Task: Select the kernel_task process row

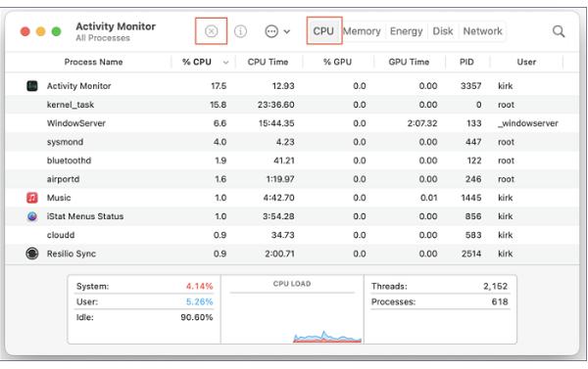Action: click(292, 105)
